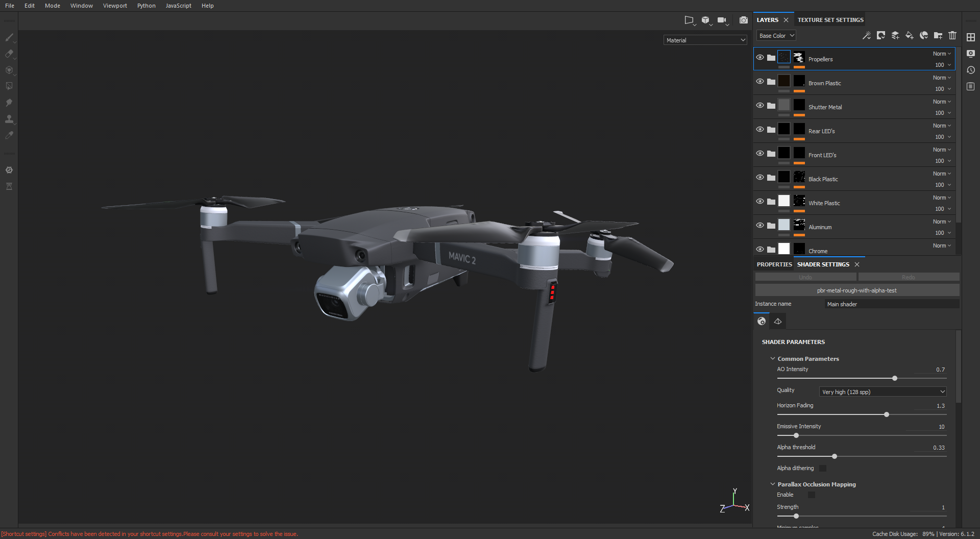Hide the Shutter Metal layer
Viewport: 980px width, 539px height.
760,106
